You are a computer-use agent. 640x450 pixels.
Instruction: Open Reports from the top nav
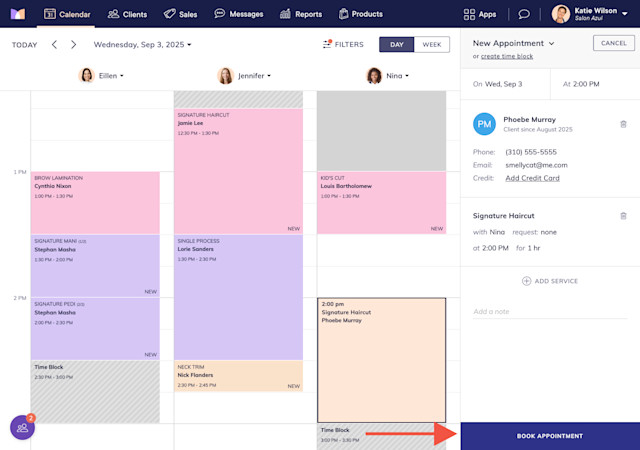(301, 14)
